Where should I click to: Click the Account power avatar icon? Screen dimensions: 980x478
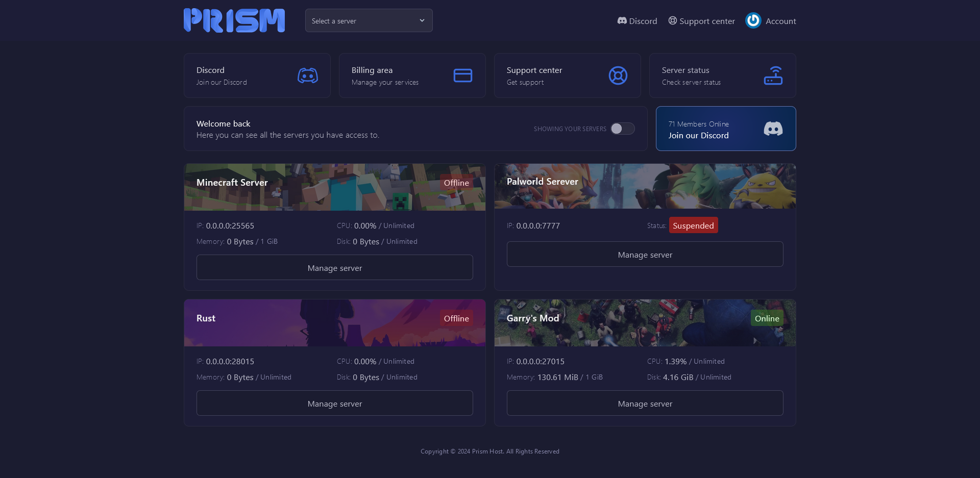753,20
